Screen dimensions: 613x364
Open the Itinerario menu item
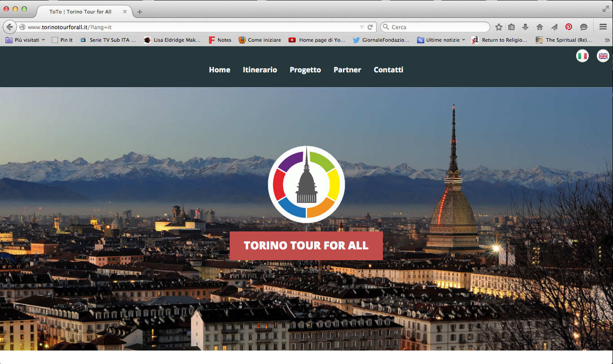click(260, 70)
